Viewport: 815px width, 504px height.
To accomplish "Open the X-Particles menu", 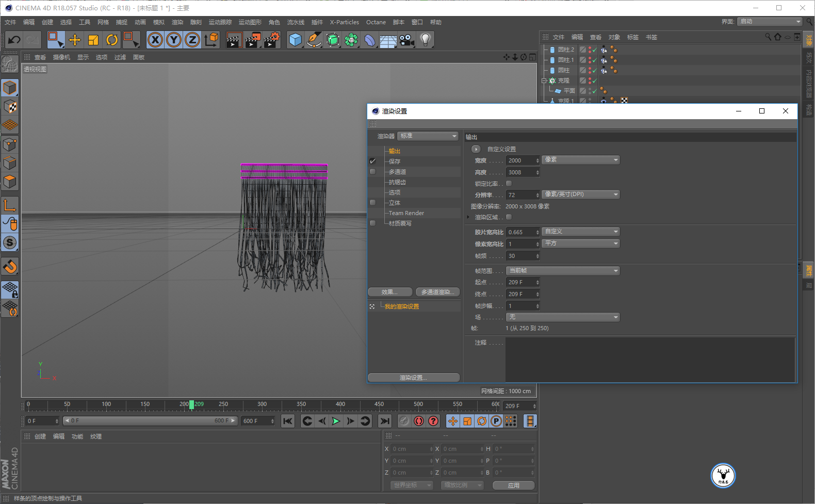I will click(x=345, y=22).
